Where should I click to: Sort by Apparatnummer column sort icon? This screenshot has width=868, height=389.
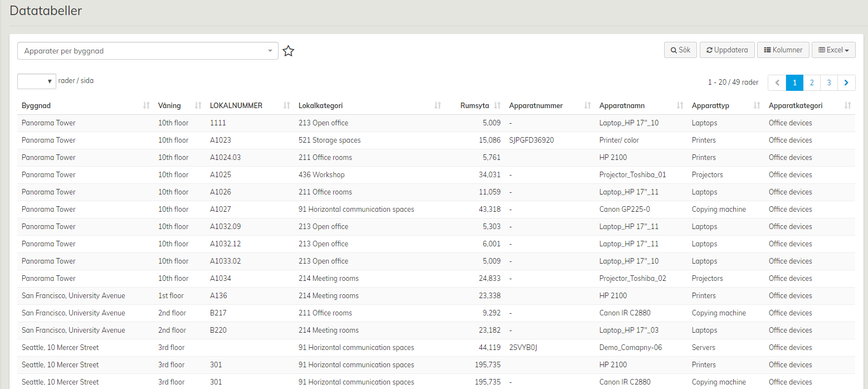click(x=587, y=105)
